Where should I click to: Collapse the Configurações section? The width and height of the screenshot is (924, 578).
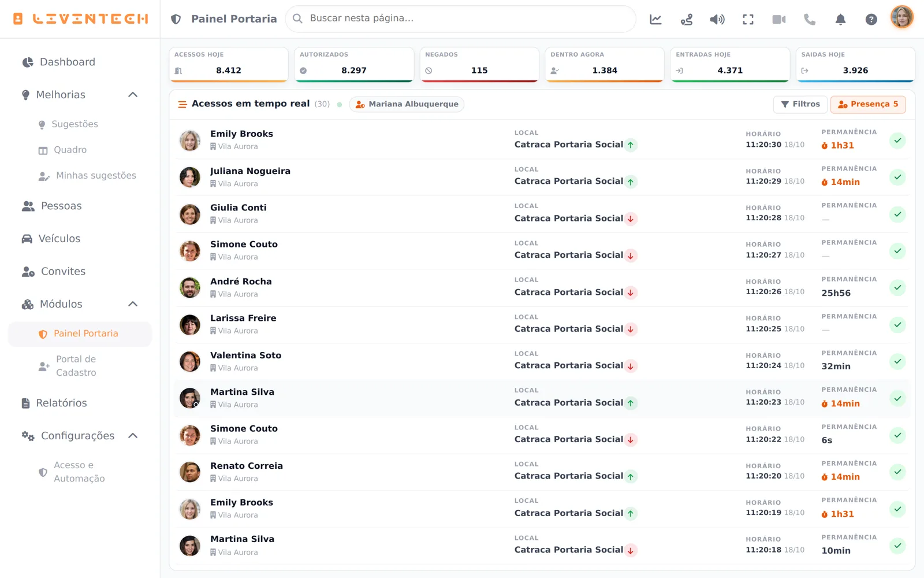pos(133,436)
